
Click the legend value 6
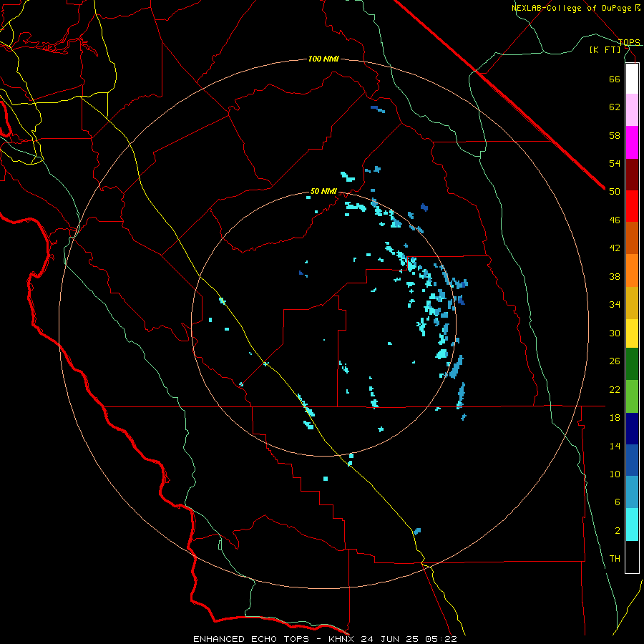(x=618, y=502)
